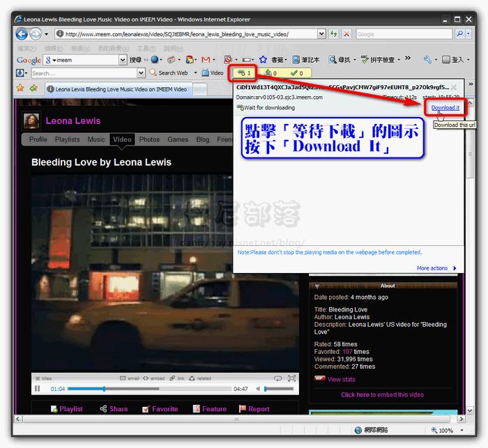Click the search magnifier beside the Google box
Viewport: 488px width, 448px height.
(459, 33)
